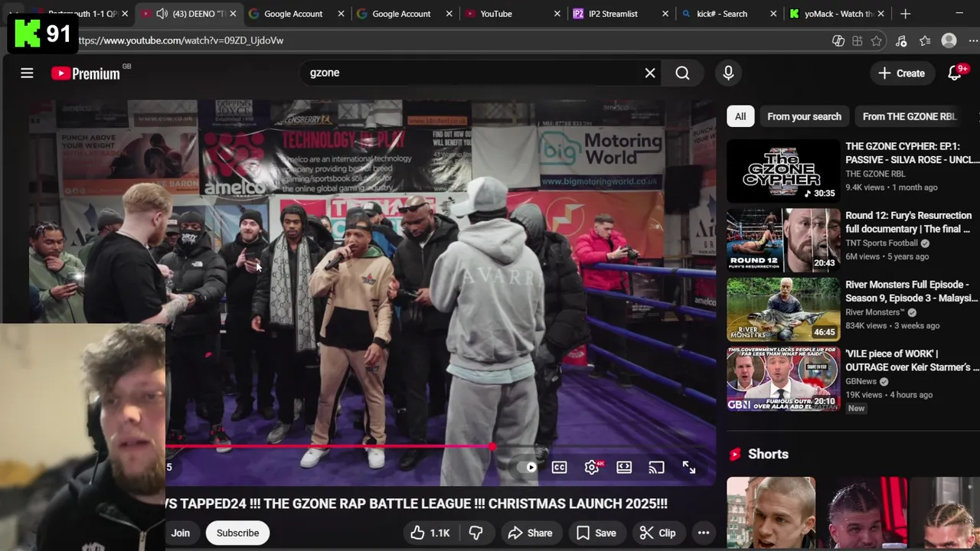Image resolution: width=980 pixels, height=551 pixels.
Task: Click the browser address bar URL
Action: click(181, 41)
